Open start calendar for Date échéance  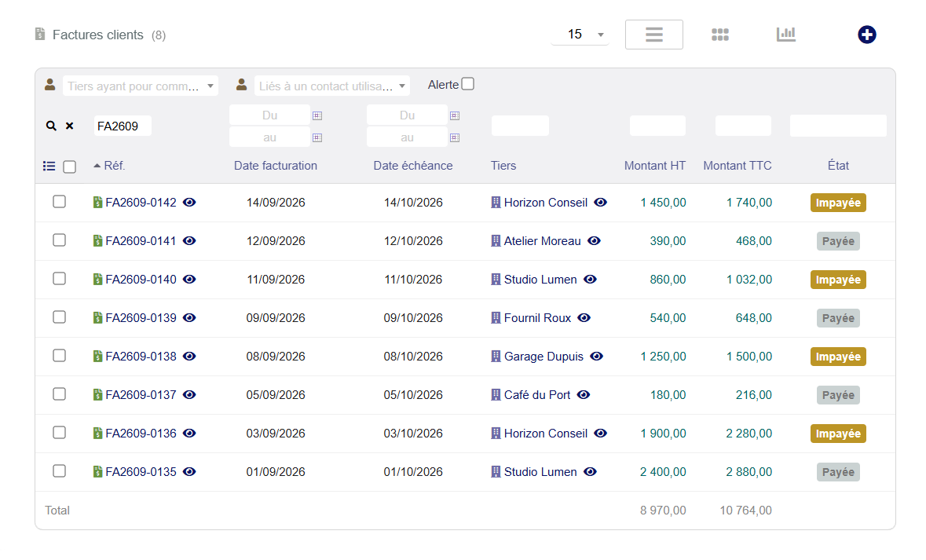click(x=455, y=115)
